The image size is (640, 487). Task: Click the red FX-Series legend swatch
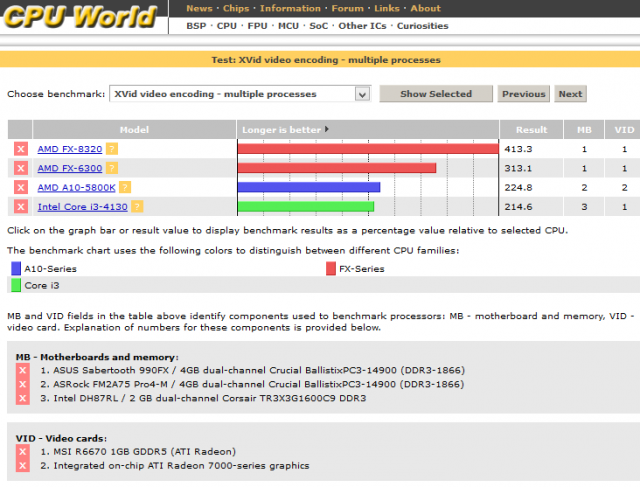[331, 269]
